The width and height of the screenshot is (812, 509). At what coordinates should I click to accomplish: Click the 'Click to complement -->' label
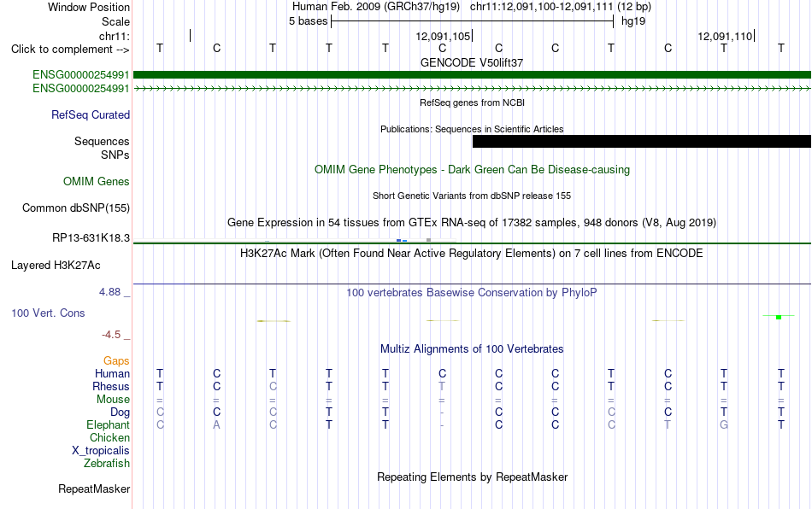70,50
